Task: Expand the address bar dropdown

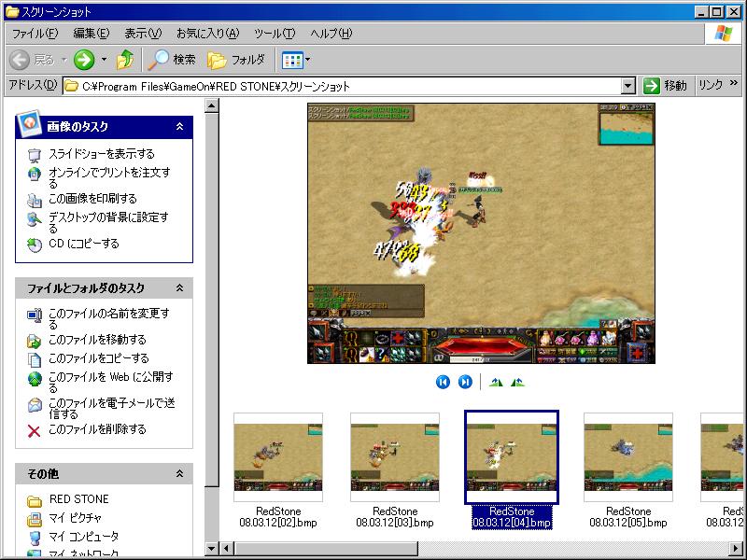Action: (628, 86)
